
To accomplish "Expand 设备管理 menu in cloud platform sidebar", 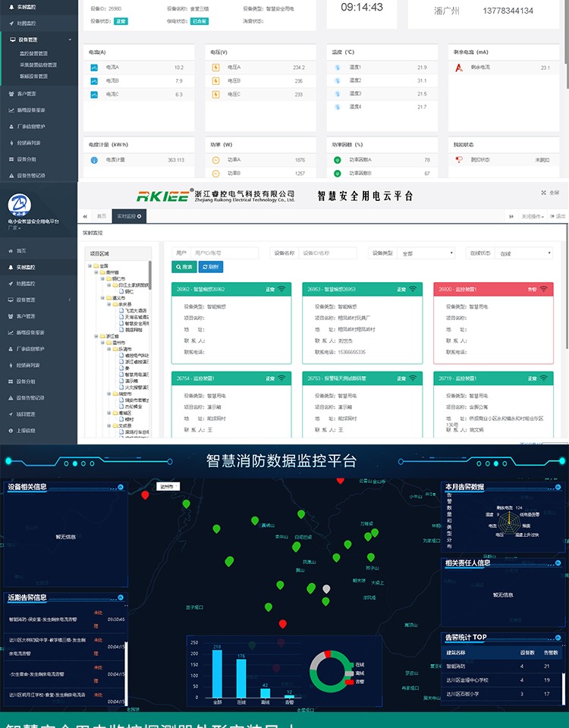I will tap(39, 300).
